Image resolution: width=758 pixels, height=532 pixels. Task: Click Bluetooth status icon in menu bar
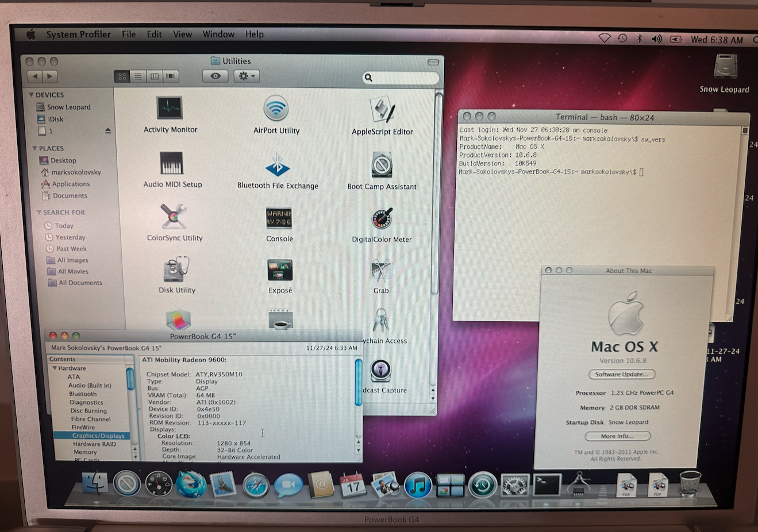pos(639,38)
